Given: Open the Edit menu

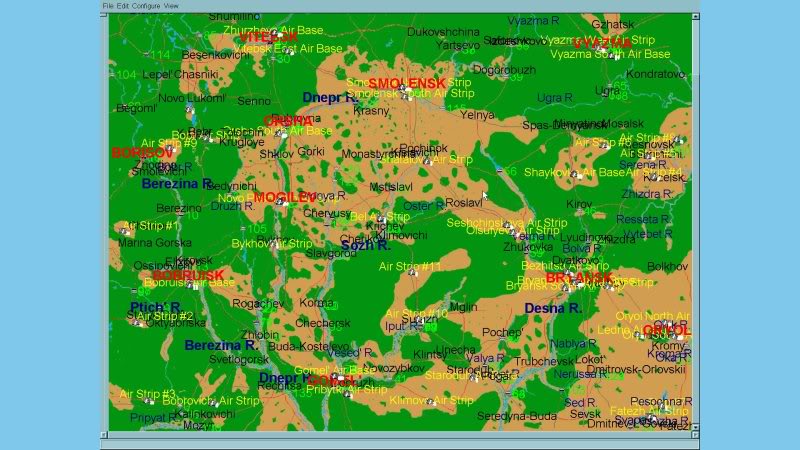Looking at the screenshot, I should 122,6.
